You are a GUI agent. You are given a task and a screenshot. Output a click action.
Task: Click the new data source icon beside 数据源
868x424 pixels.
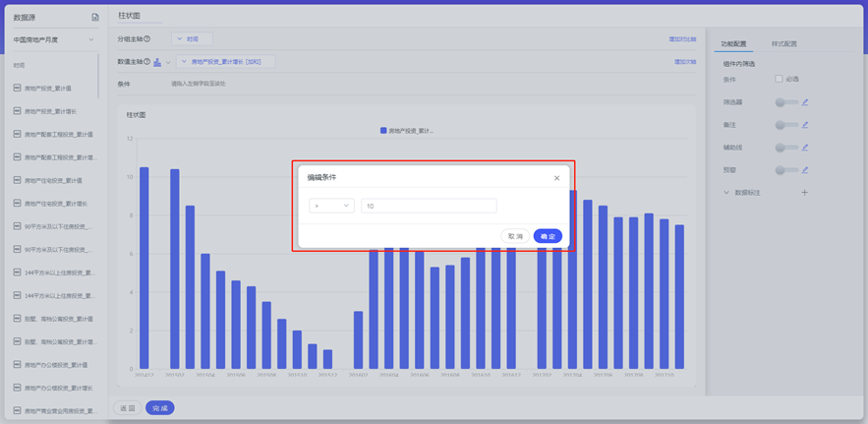point(95,17)
